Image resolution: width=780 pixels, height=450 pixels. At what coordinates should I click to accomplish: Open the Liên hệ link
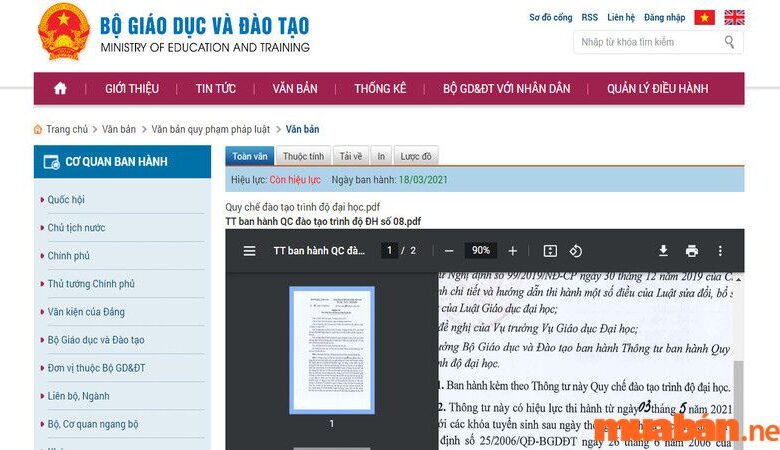(621, 17)
